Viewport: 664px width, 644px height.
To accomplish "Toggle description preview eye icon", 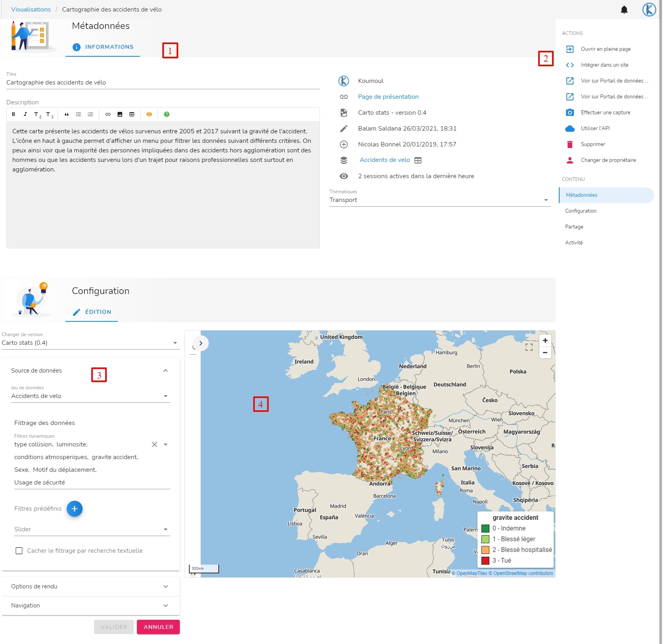I will pyautogui.click(x=149, y=114).
